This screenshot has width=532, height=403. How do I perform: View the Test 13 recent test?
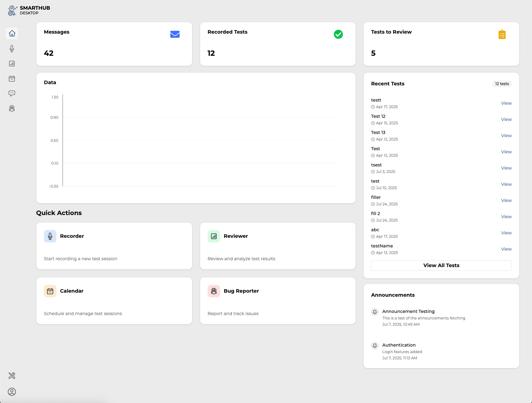[506, 135]
